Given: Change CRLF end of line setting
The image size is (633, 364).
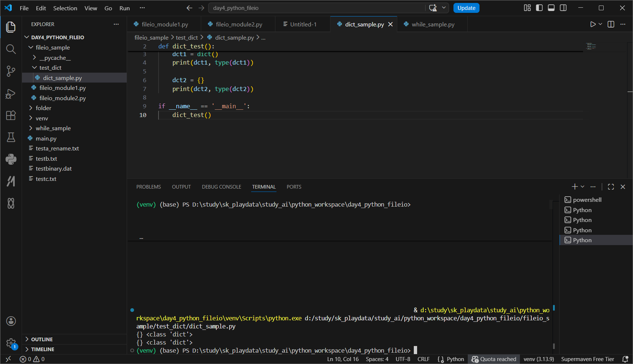Looking at the screenshot, I should (423, 359).
